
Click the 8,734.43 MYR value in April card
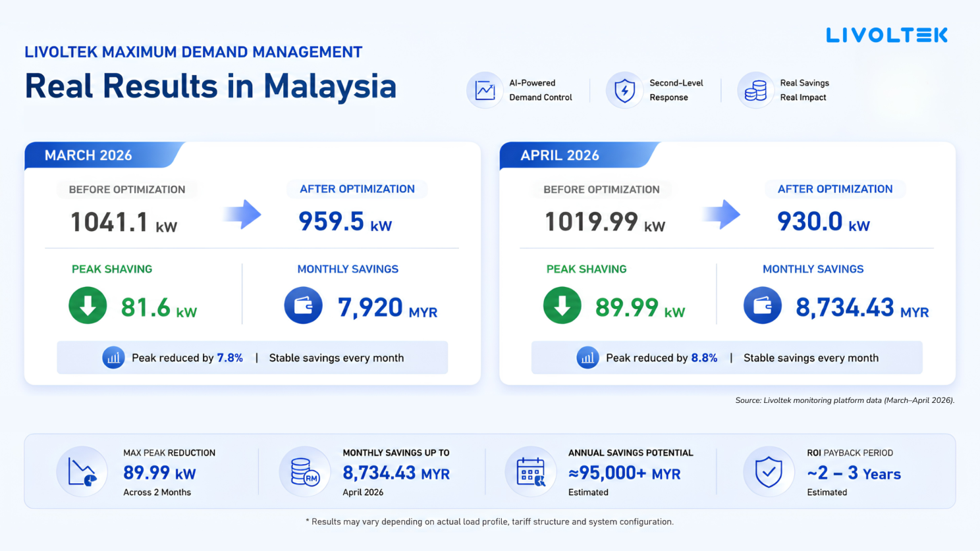tap(862, 308)
